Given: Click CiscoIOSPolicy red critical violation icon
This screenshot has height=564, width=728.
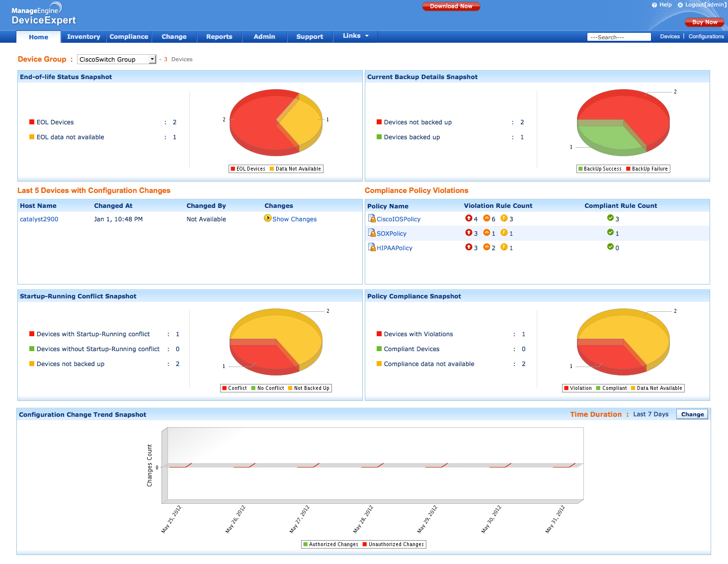Looking at the screenshot, I should pos(469,218).
